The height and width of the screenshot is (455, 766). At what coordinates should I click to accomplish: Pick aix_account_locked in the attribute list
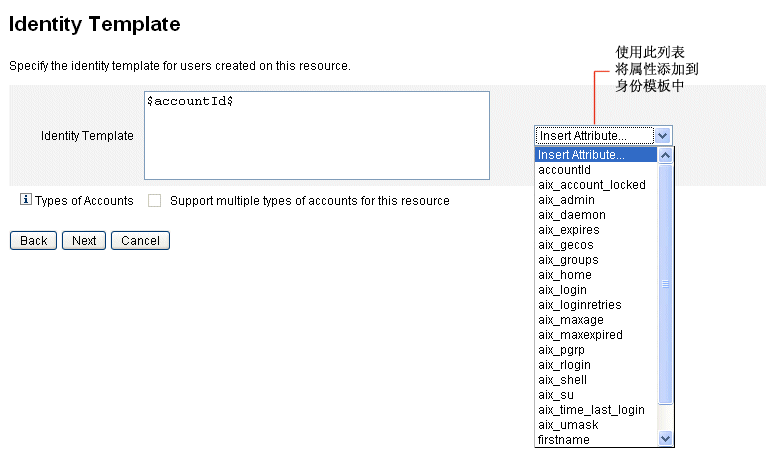596,185
